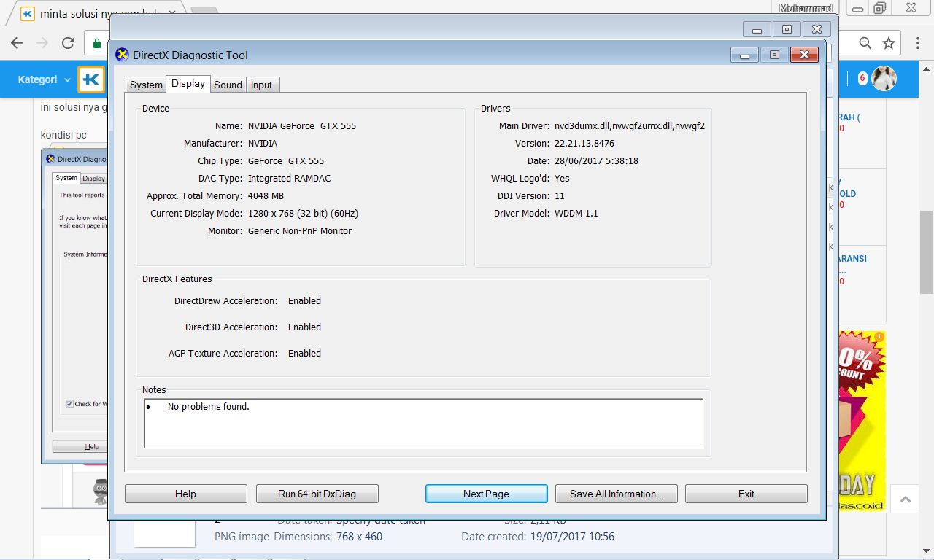Click the Muhammad profile button in Chrome
Screen dimensions: 934x560
click(807, 8)
